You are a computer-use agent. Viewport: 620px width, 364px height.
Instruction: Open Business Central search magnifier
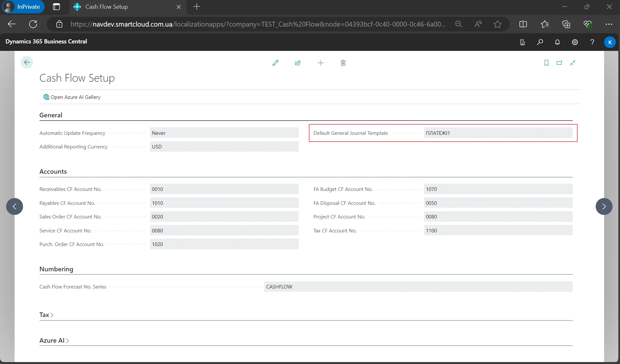(x=540, y=42)
